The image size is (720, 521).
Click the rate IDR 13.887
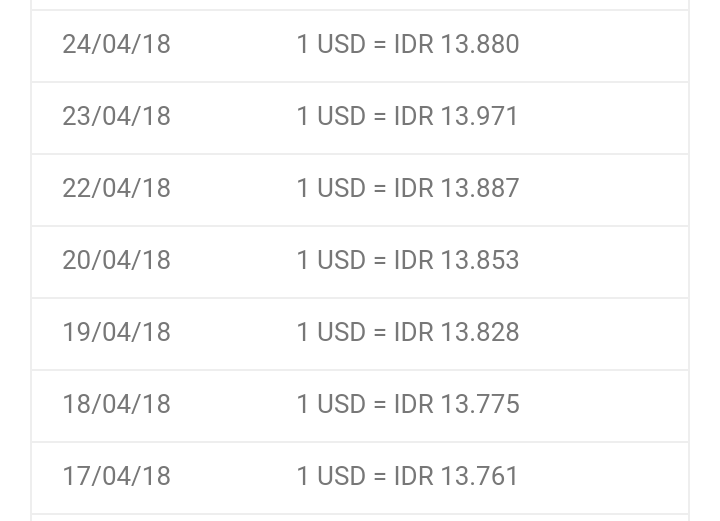(456, 188)
